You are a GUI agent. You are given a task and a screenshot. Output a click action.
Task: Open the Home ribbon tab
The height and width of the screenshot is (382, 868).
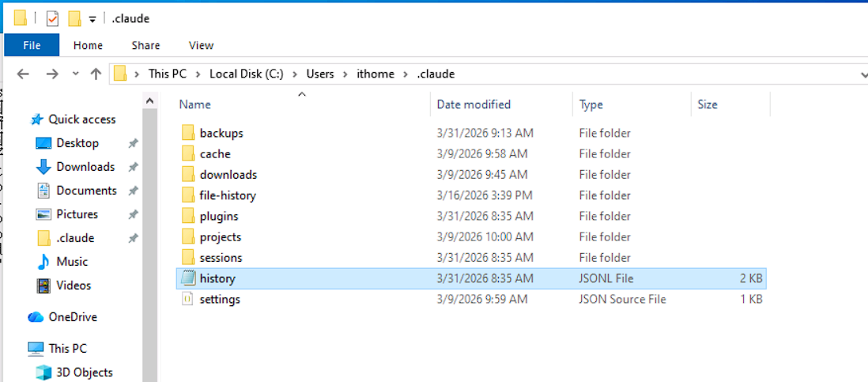(x=88, y=45)
